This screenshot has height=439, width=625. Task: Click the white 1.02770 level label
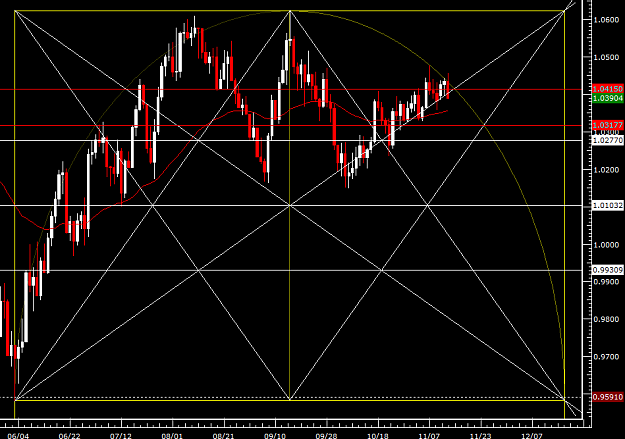[608, 140]
